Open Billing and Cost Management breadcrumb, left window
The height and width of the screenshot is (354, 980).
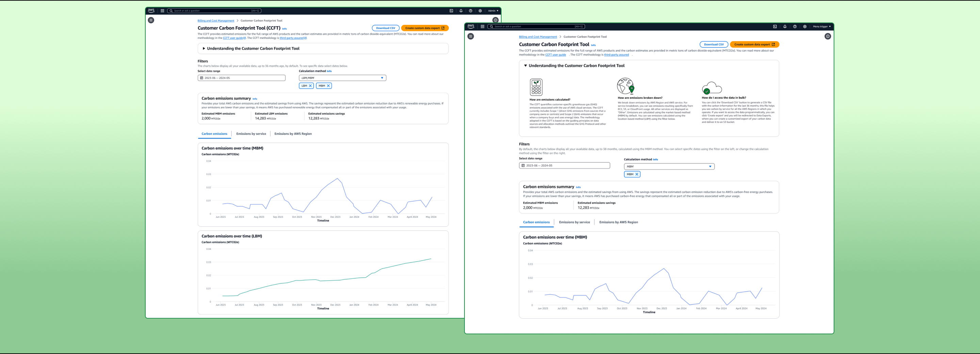pos(216,20)
